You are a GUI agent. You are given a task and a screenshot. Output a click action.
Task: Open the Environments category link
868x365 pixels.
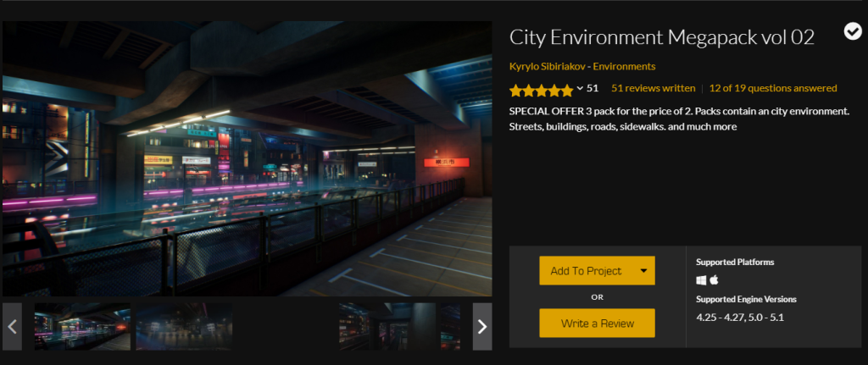624,66
